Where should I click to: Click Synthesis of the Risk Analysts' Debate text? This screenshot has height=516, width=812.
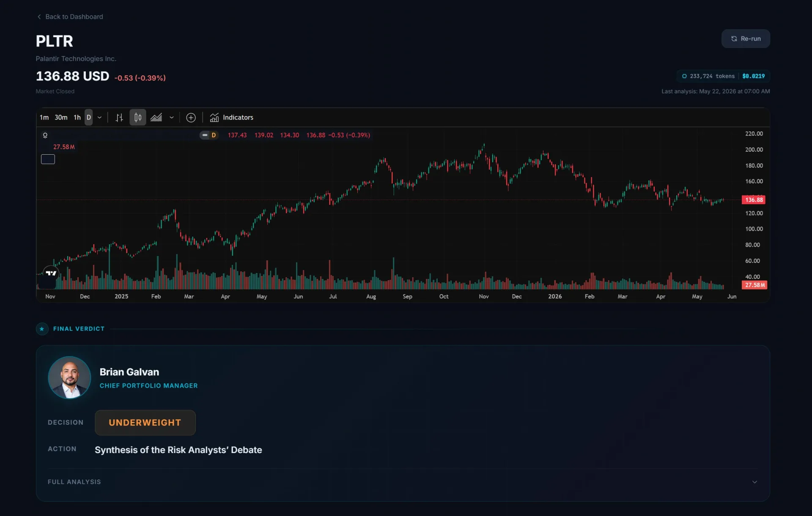coord(178,450)
